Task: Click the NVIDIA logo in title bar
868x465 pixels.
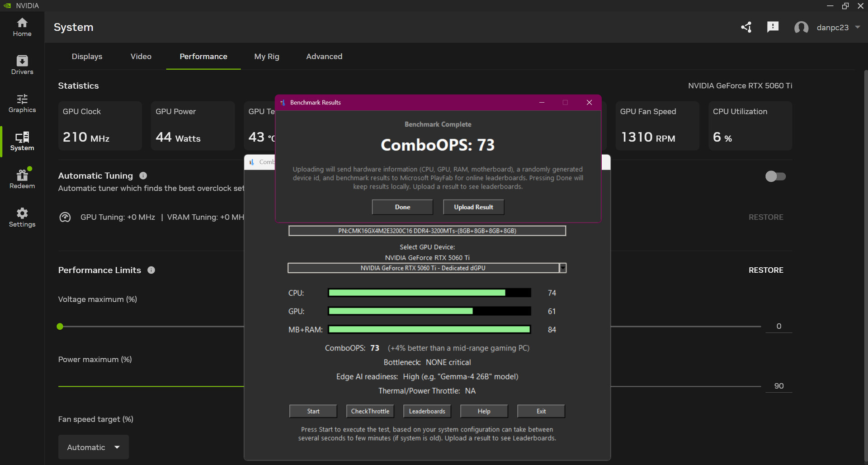Action: 7,6
